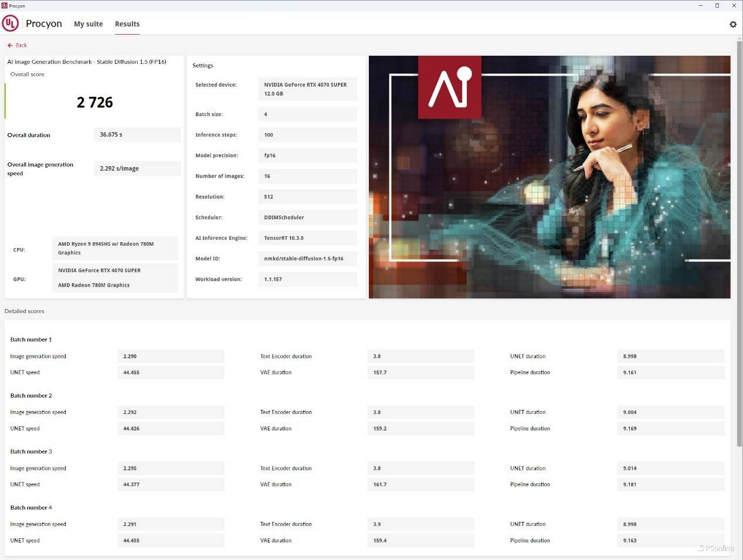Viewport: 743px width, 560px height.
Task: Click the AI Inference Engine TensorRT field
Action: point(307,238)
